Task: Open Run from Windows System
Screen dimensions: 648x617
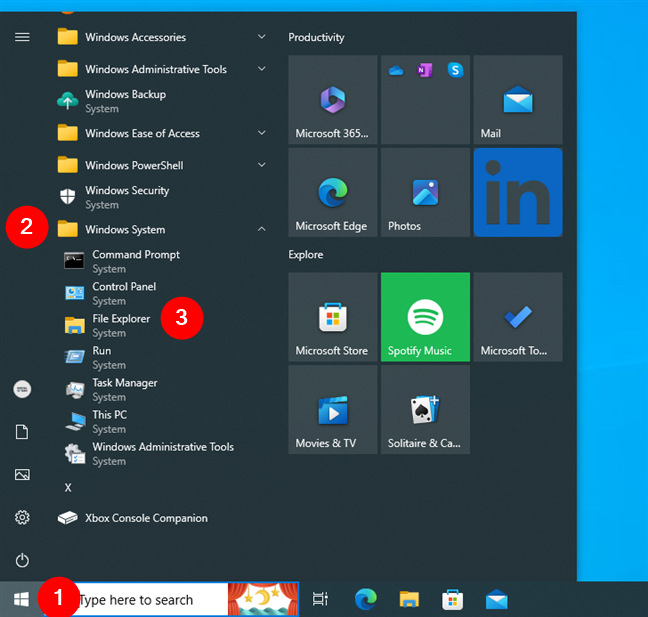Action: tap(162, 357)
